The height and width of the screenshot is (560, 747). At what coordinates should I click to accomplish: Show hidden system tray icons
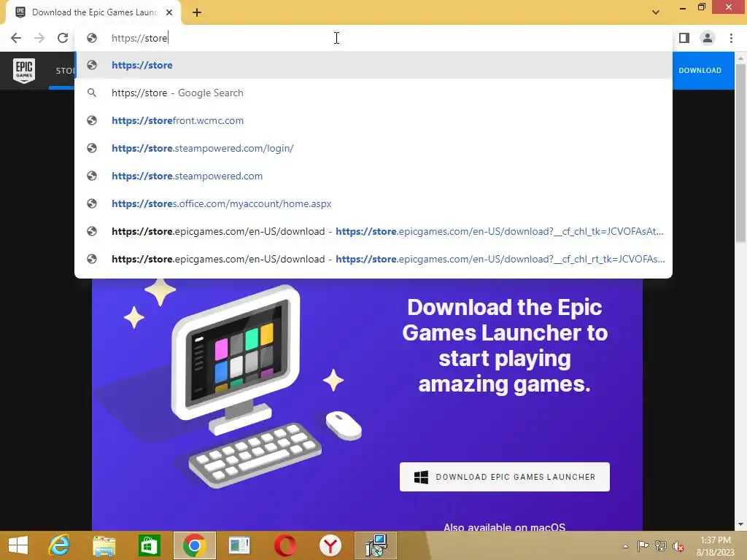(625, 545)
